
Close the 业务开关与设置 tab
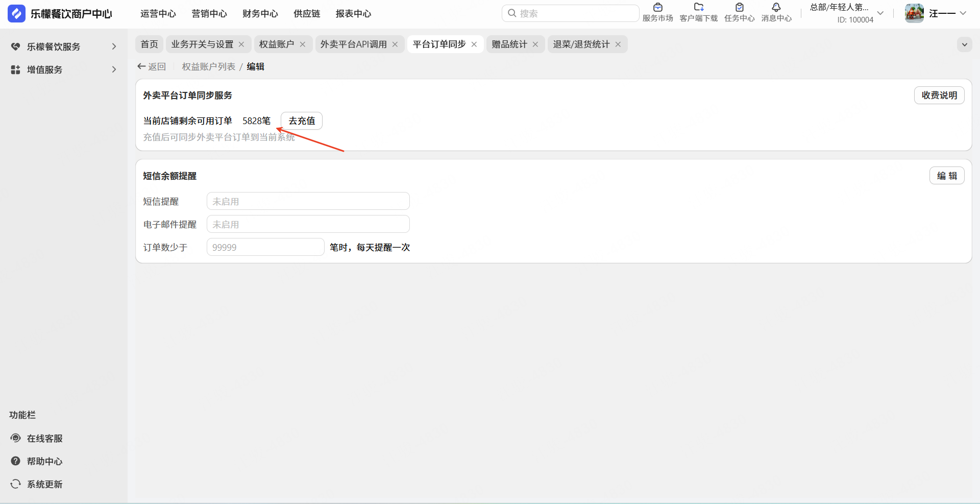pos(241,44)
